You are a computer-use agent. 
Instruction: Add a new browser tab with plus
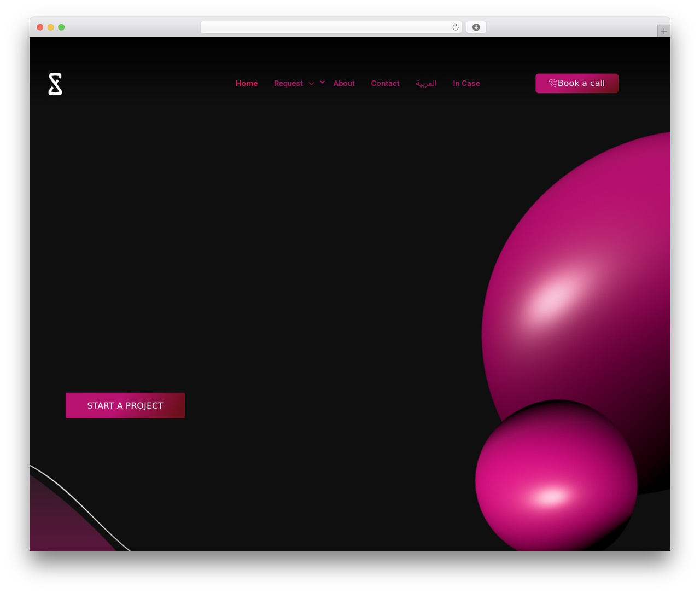coord(663,31)
